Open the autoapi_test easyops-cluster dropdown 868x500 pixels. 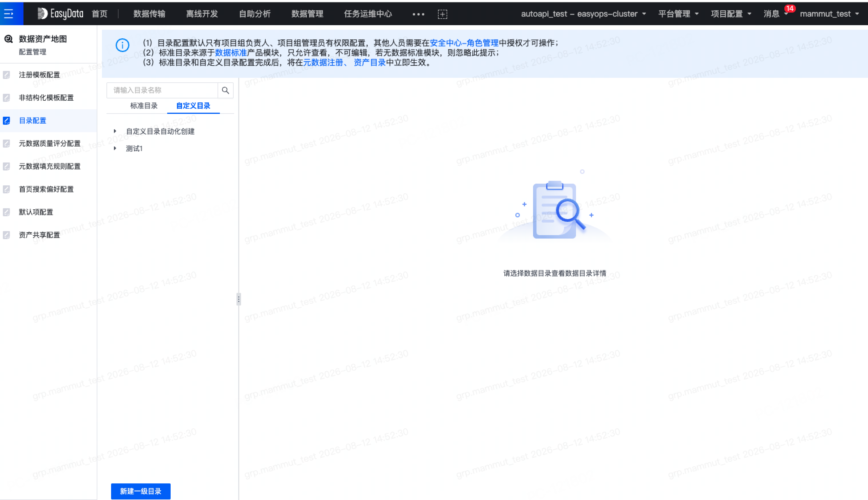(583, 14)
